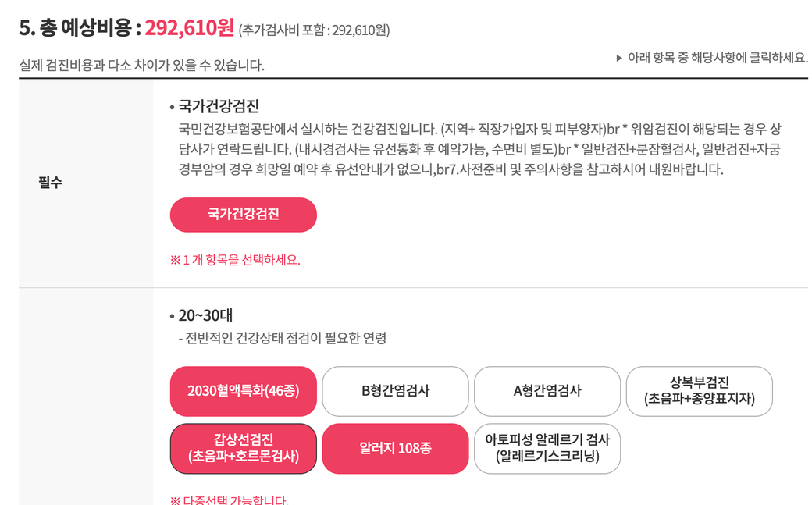Click the ※ 다중선택 가능합니다 notice

pos(229,500)
